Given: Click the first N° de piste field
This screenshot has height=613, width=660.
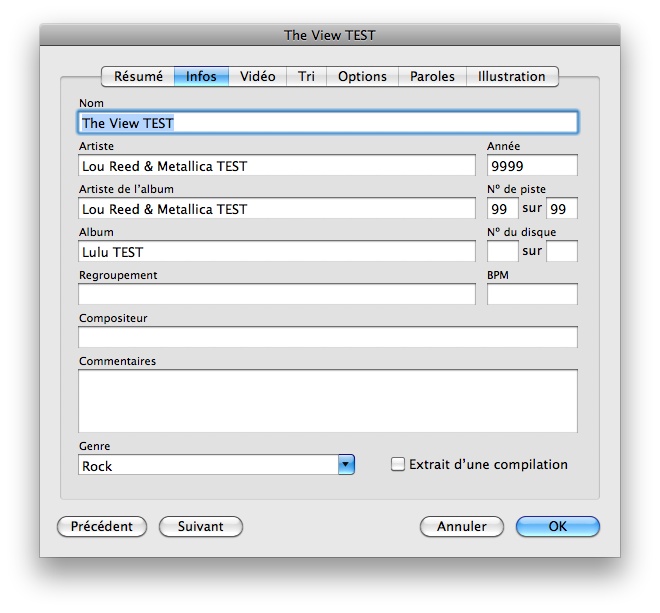Looking at the screenshot, I should (503, 208).
